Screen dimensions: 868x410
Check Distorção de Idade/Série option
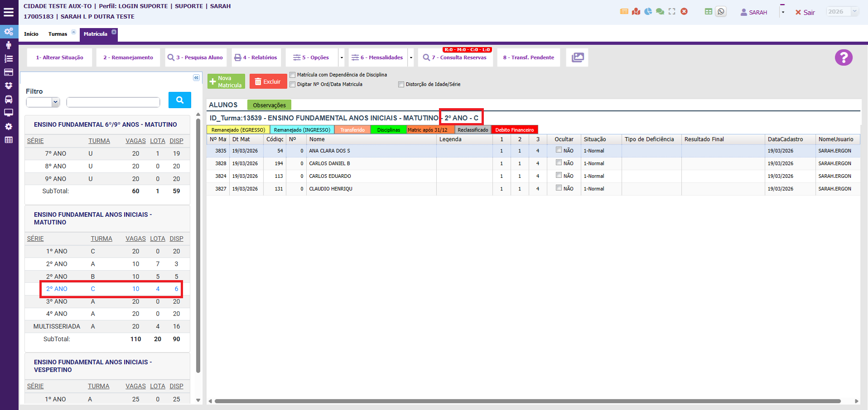[x=401, y=85]
